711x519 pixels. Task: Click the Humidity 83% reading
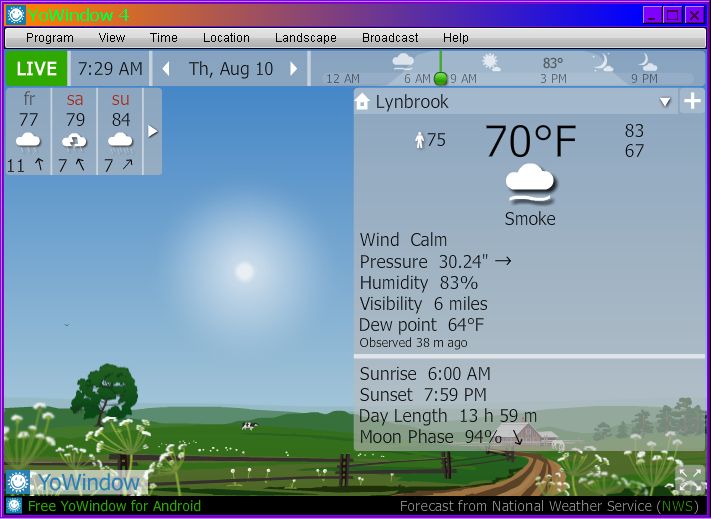coord(419,283)
